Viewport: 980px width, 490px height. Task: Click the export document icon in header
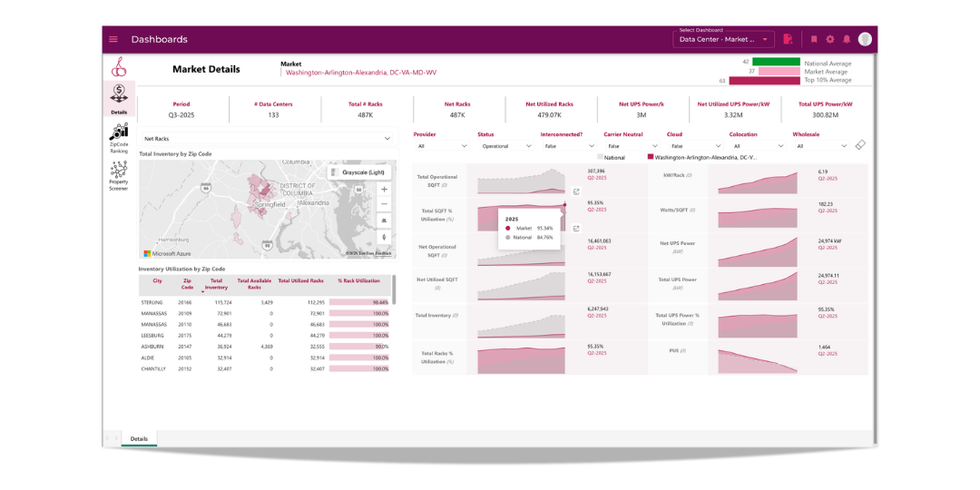(x=788, y=39)
